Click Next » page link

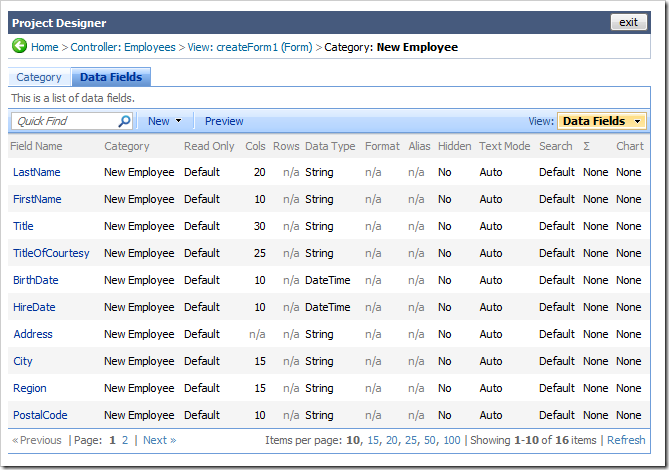[x=160, y=440]
